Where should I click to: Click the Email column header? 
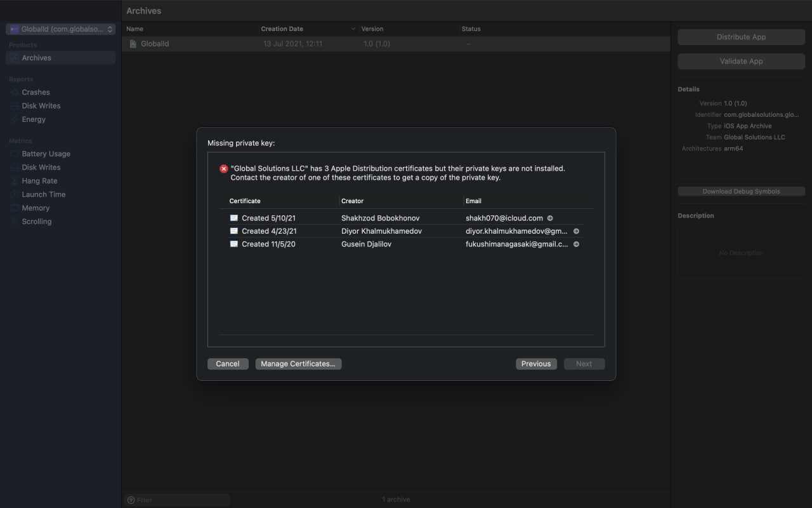473,201
